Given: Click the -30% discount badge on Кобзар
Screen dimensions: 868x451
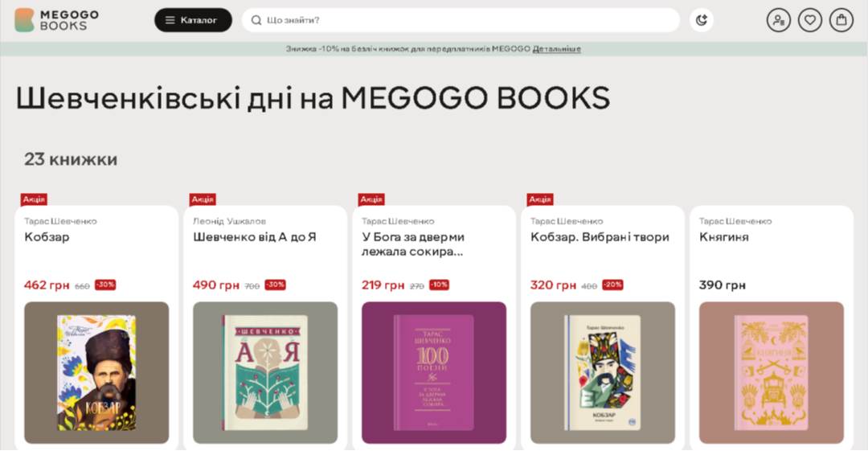Looking at the screenshot, I should point(105,285).
